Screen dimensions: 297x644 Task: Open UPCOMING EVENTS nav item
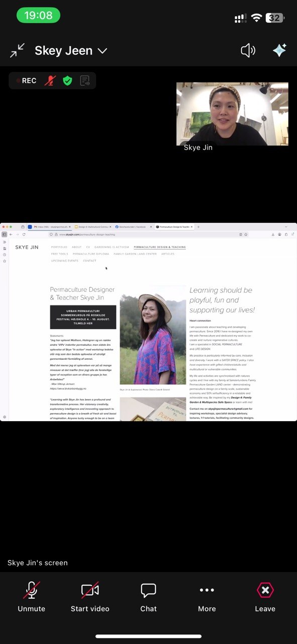65,261
